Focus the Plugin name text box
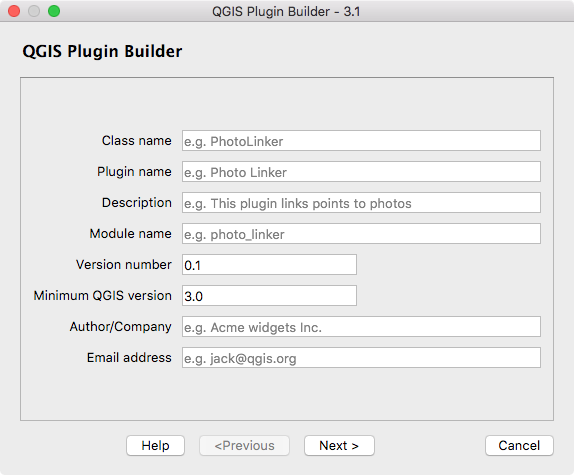 (361, 172)
